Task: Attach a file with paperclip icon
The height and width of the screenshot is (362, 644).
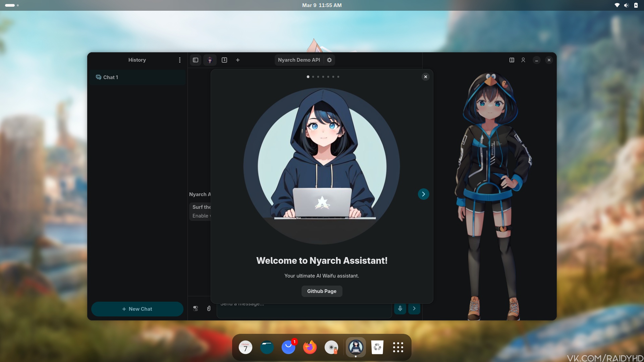Action: [x=209, y=308]
